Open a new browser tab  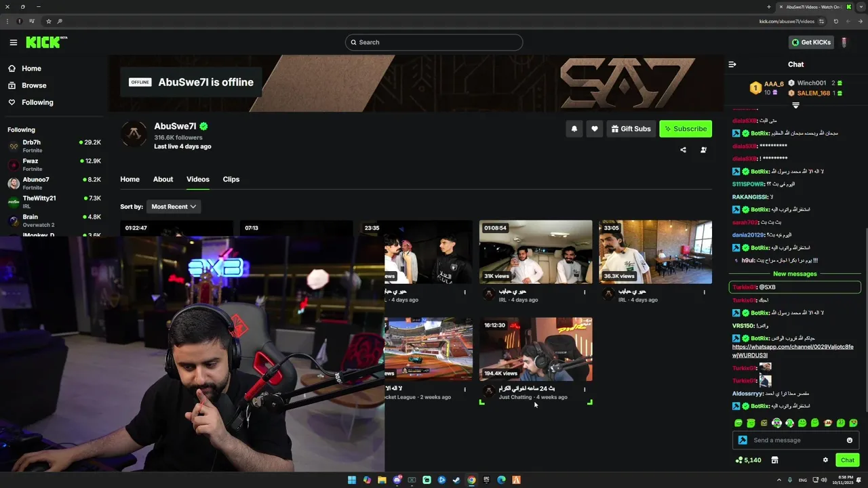768,7
